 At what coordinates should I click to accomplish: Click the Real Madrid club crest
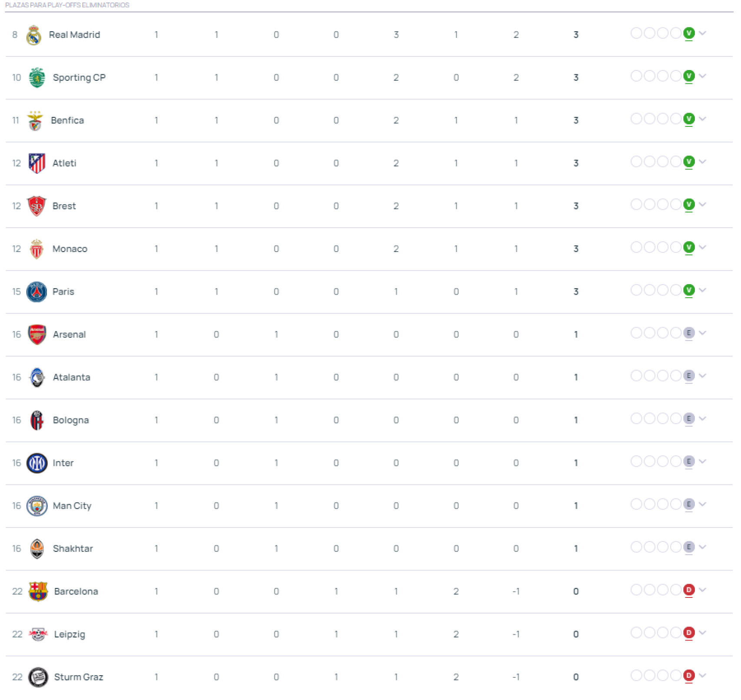tap(34, 35)
